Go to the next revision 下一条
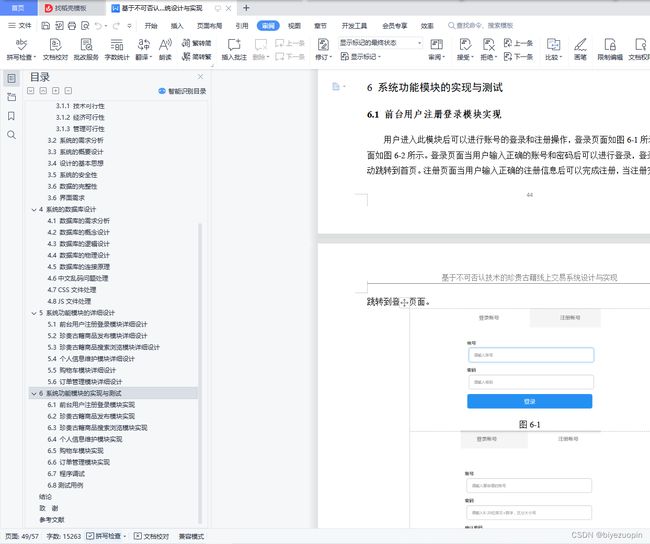The height and width of the screenshot is (544, 650). click(518, 56)
